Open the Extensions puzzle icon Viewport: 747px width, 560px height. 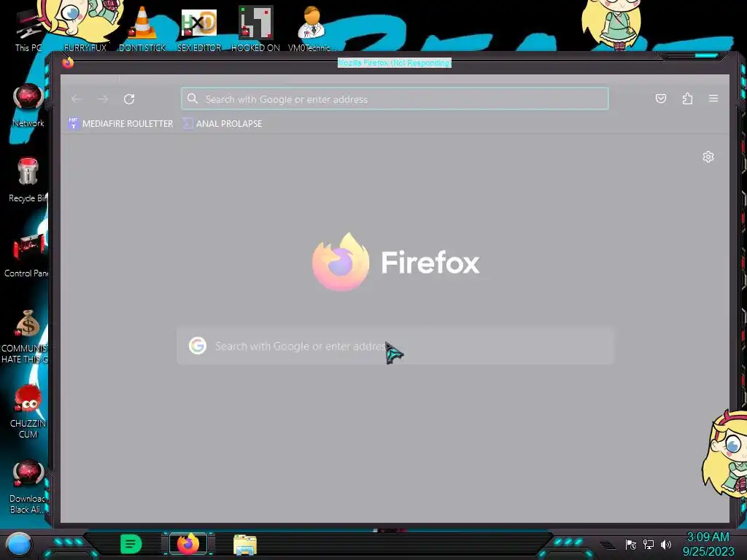(x=687, y=98)
